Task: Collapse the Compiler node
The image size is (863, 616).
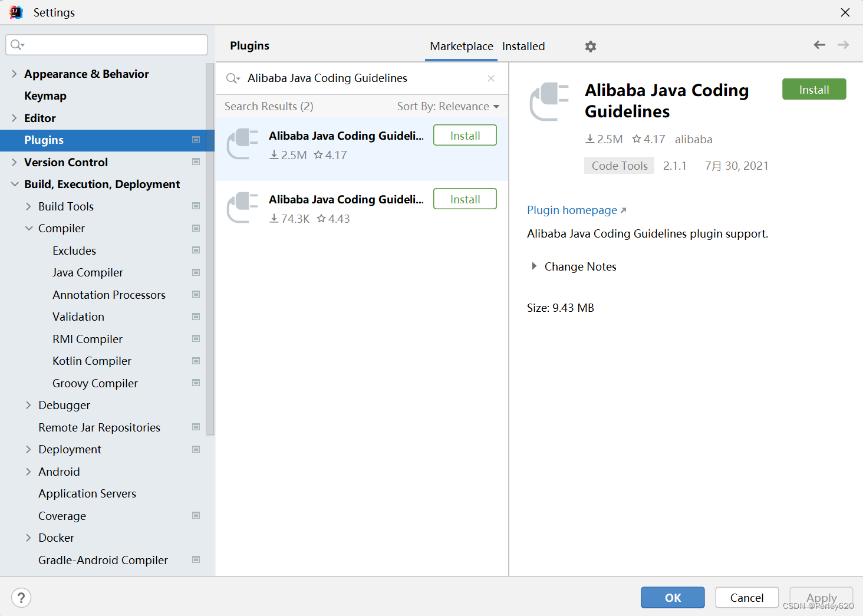Action: coord(29,228)
